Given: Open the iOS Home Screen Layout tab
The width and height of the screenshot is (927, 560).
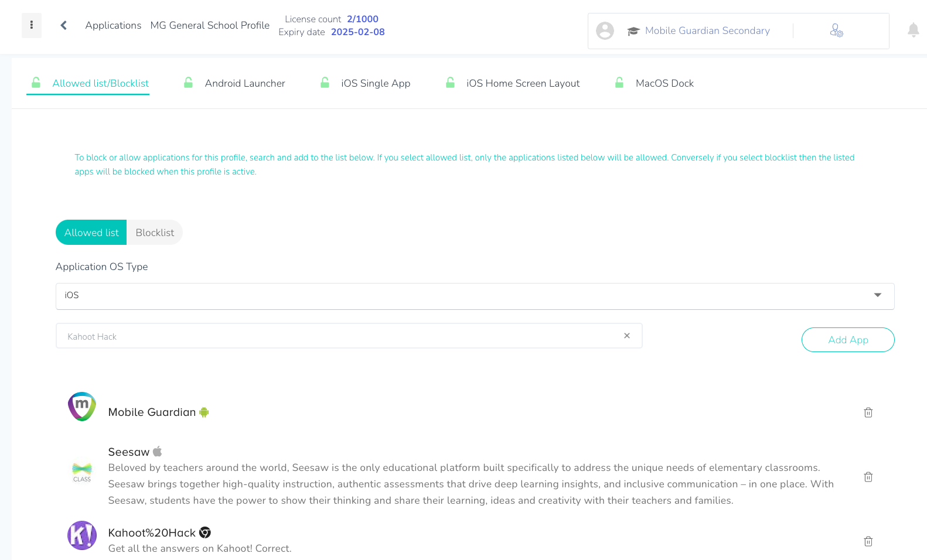Looking at the screenshot, I should [x=523, y=83].
